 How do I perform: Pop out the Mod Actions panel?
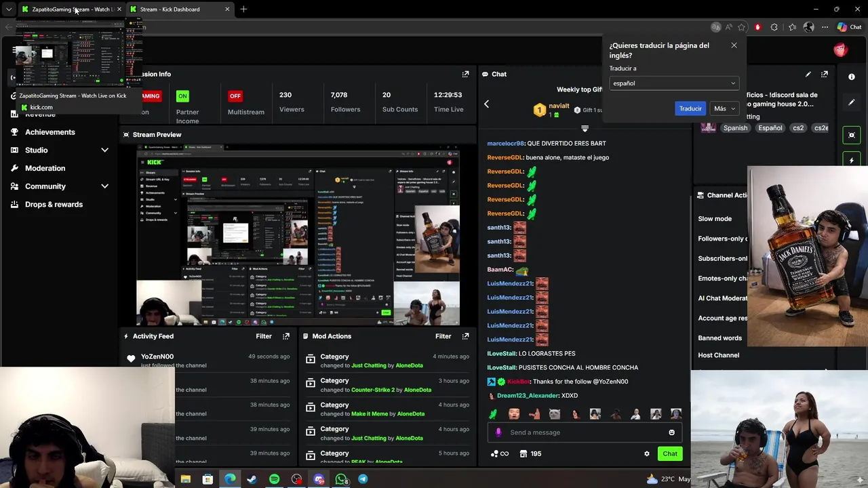click(x=465, y=336)
